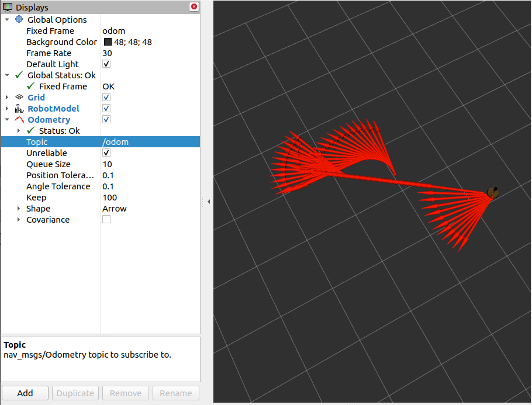The width and height of the screenshot is (532, 405).
Task: Click the green check beside Status: Ok
Action: [x=30, y=130]
